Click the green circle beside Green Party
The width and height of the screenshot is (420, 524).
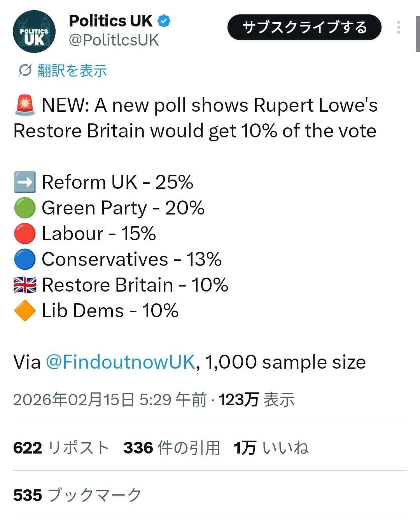coord(25,208)
